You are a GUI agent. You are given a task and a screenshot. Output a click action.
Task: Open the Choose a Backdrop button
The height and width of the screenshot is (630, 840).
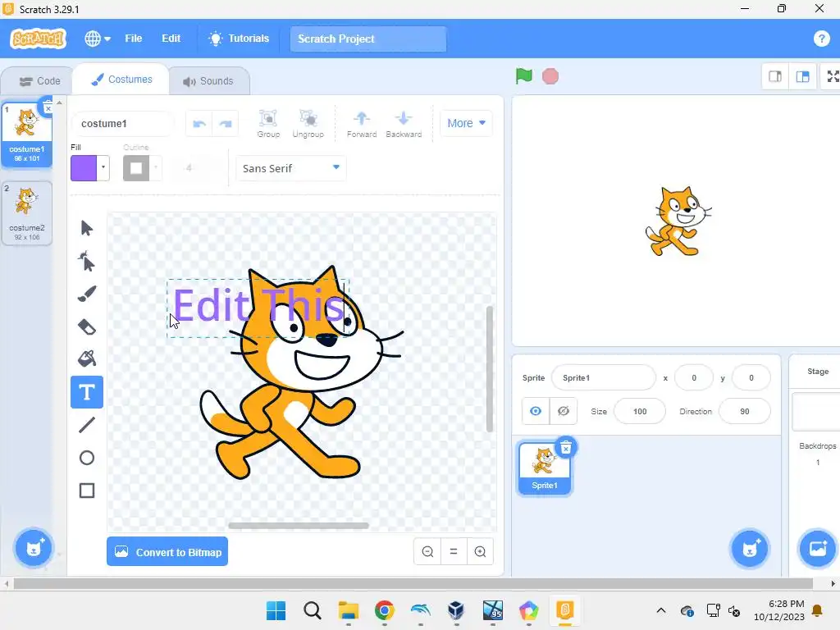pyautogui.click(x=818, y=548)
